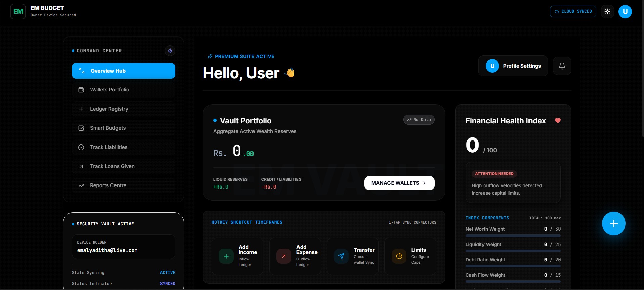Click the wallet icon beside Wallets Portfolio
Screen dimensions: 644x290
point(81,90)
